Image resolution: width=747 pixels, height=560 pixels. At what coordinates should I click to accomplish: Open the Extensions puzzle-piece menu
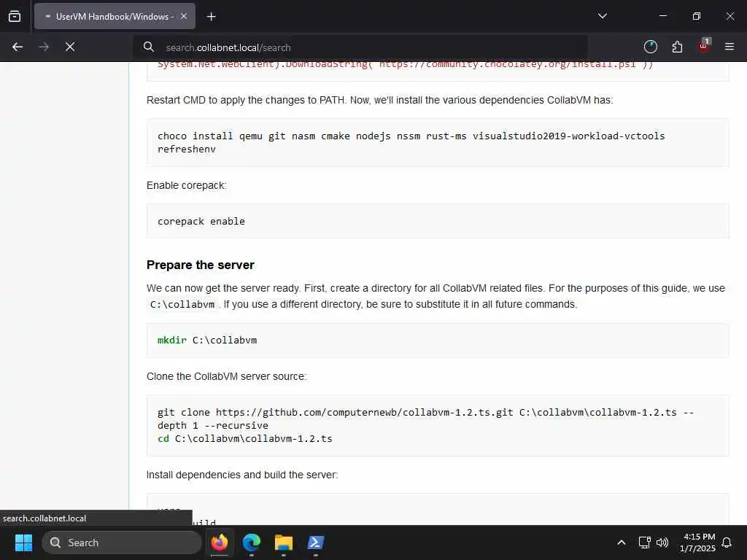[x=677, y=47]
